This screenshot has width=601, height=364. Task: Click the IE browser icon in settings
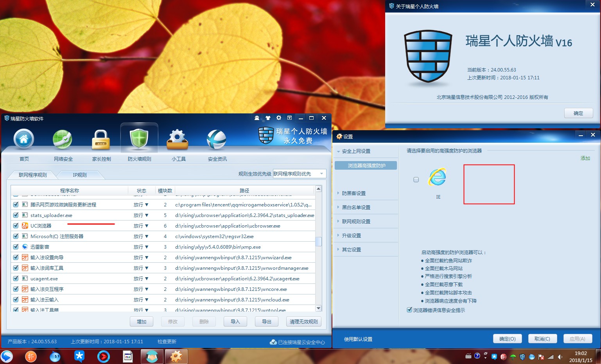[438, 177]
